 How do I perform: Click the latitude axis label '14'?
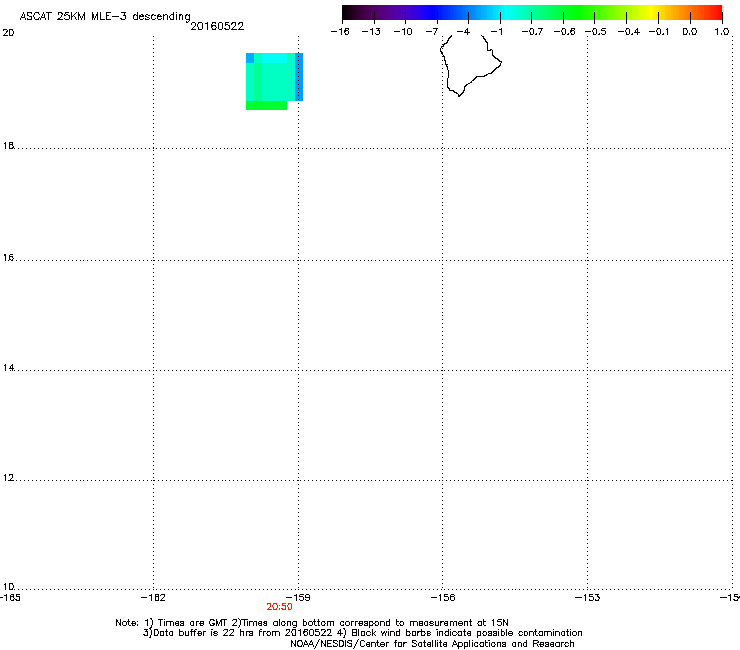[8, 368]
